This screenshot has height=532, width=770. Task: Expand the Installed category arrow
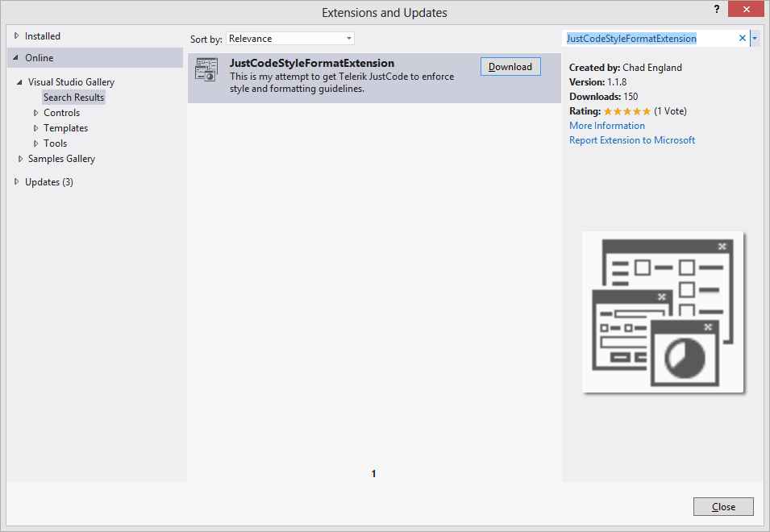click(x=17, y=35)
